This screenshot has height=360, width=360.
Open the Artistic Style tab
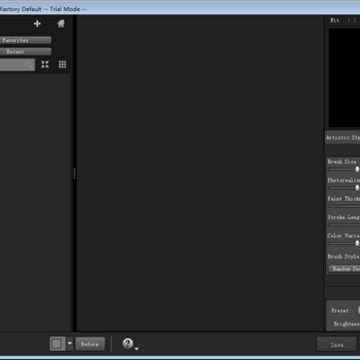(x=343, y=138)
